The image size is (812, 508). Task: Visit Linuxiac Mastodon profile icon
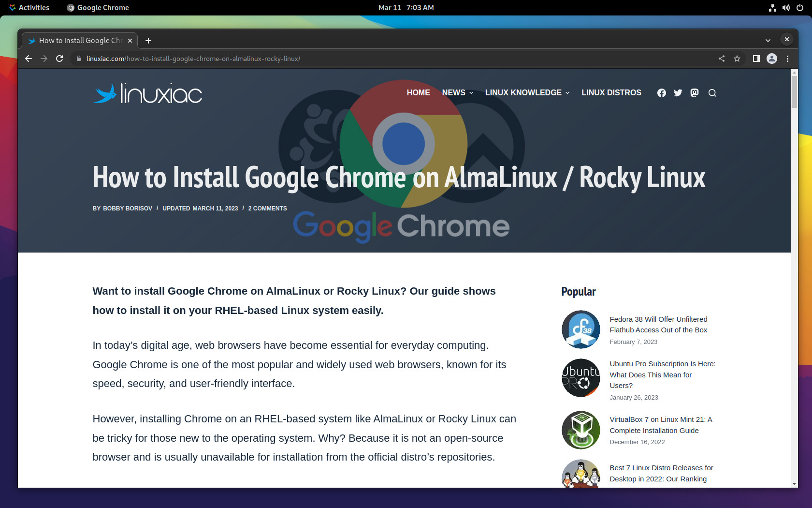[x=695, y=93]
